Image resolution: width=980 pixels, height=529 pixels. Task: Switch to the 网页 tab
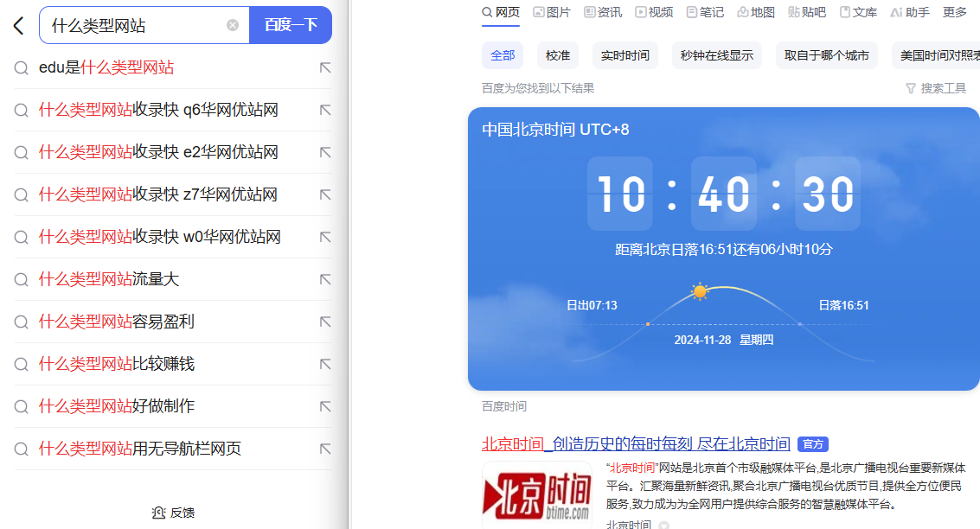501,12
